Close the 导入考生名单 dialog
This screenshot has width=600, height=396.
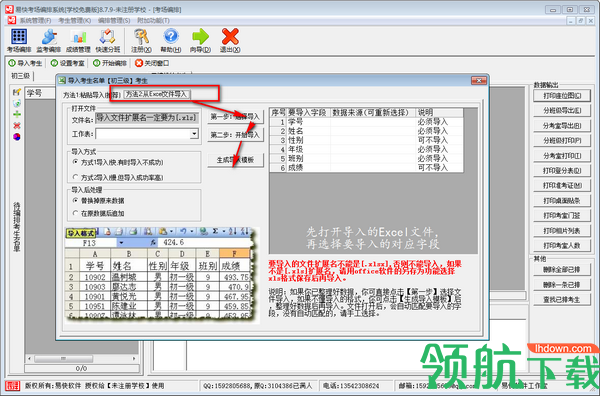[479, 80]
